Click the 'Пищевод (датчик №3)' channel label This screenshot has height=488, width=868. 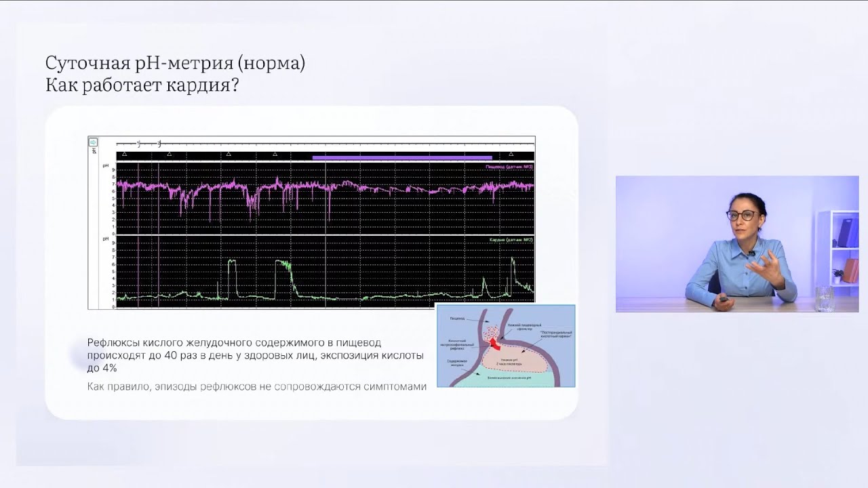click(x=509, y=167)
